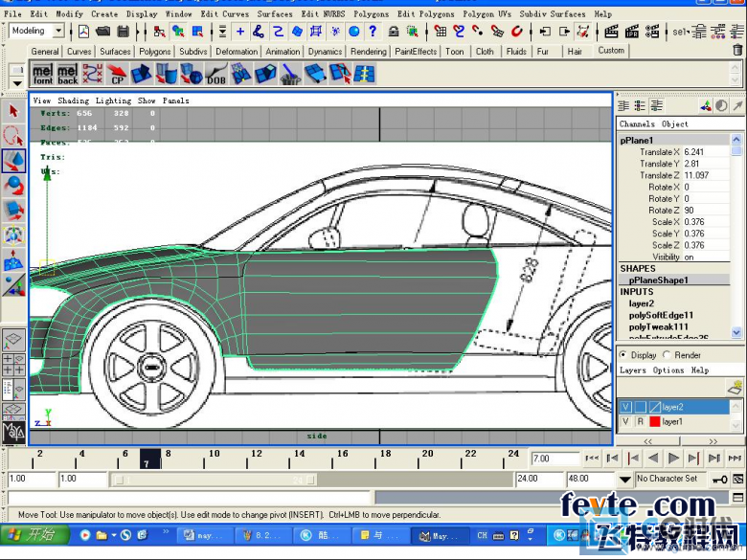Run the 'mel fornt' shelf script
Viewport: 747px width, 560px height.
pos(43,75)
